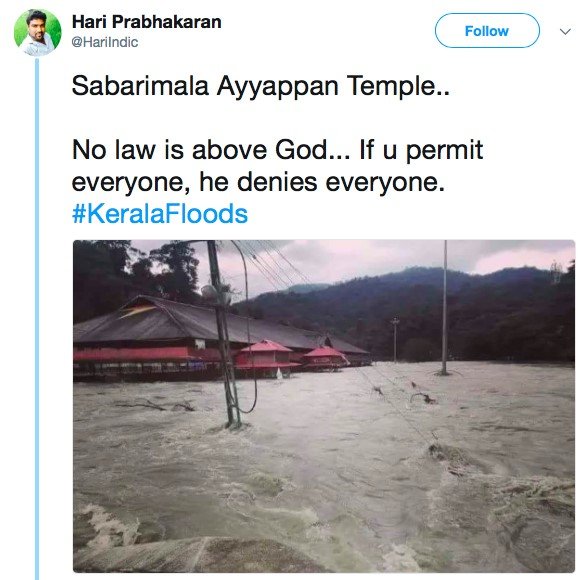The width and height of the screenshot is (585, 580).
Task: Enlarge the attached flood image
Action: [324, 406]
